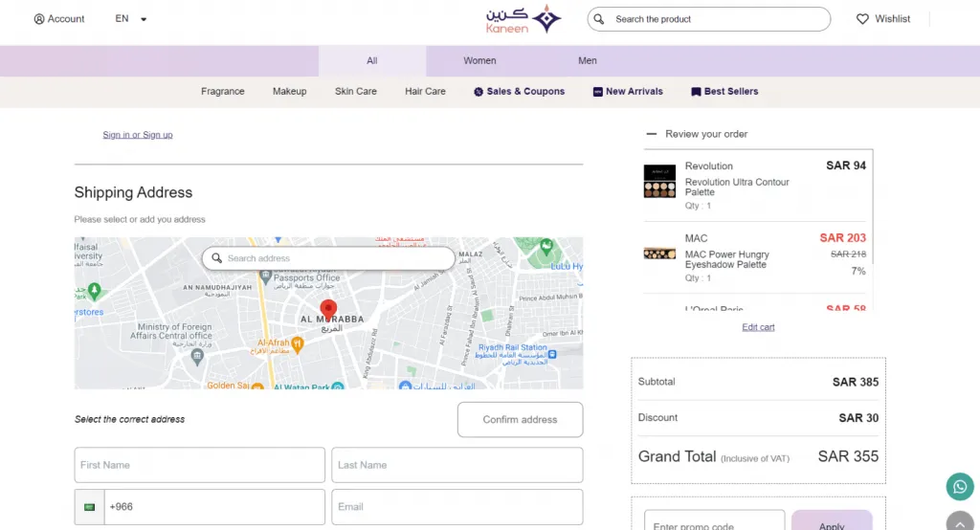The image size is (980, 530).
Task: Open the Fragrance menu
Action: pyautogui.click(x=222, y=91)
